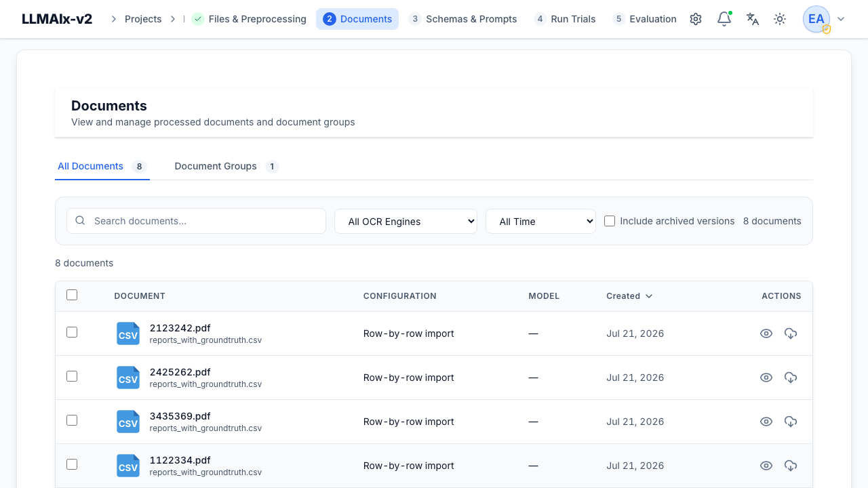Select the Documents step tab
This screenshot has width=868, height=488.
tap(357, 19)
